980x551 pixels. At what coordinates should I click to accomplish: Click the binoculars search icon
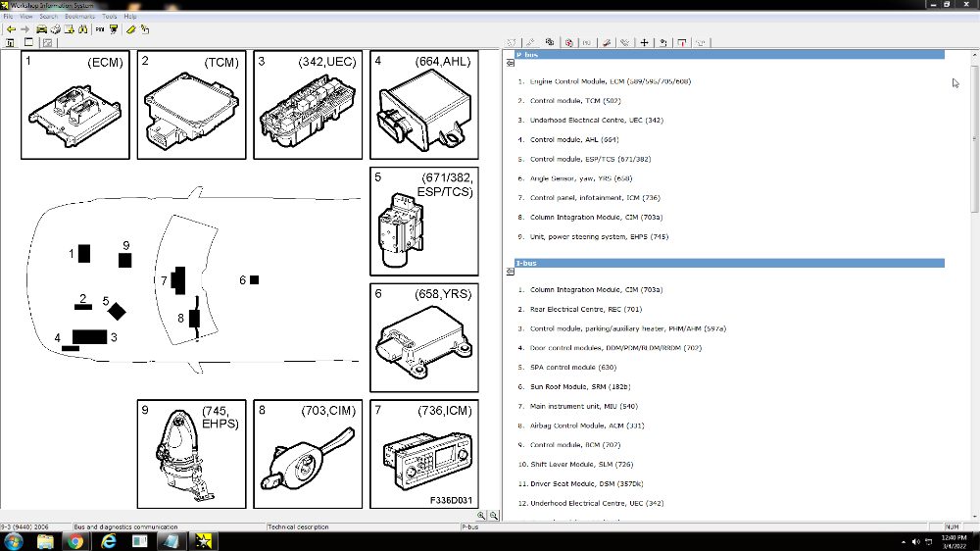click(x=83, y=29)
